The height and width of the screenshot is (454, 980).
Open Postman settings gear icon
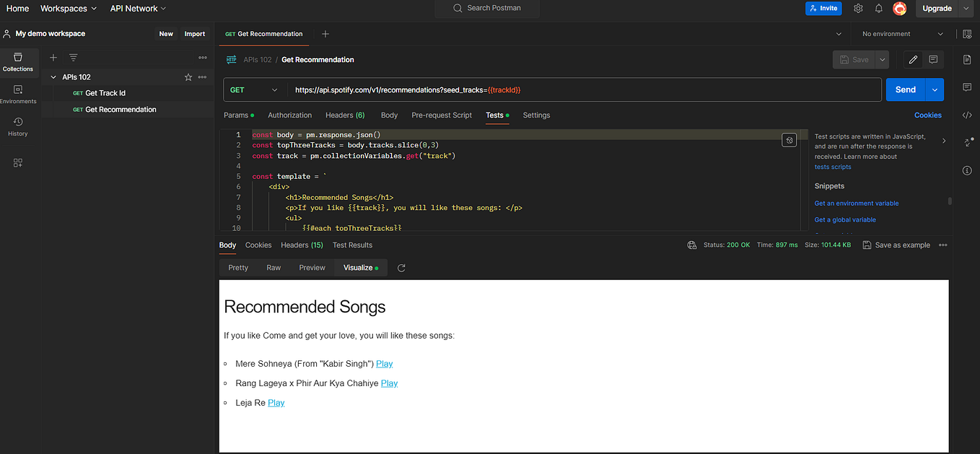857,8
